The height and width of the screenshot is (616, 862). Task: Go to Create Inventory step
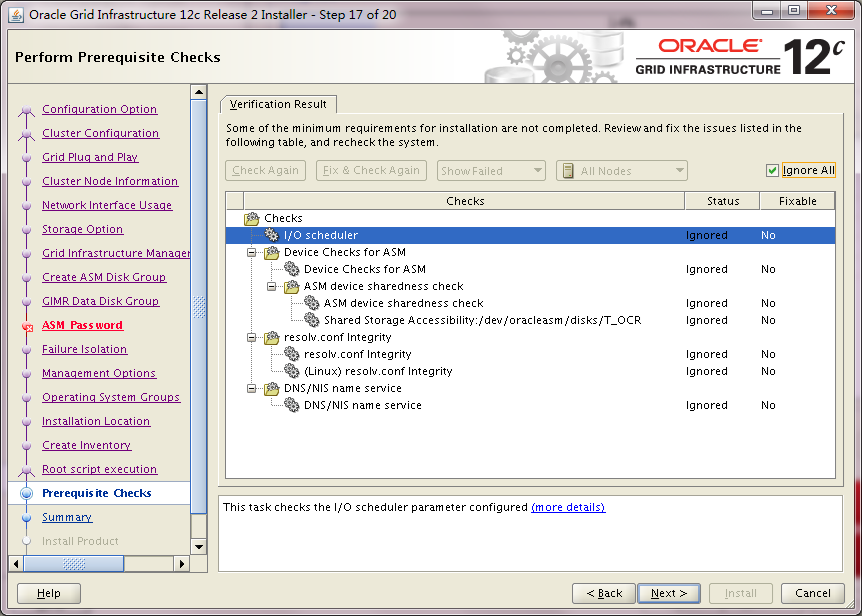(86, 446)
